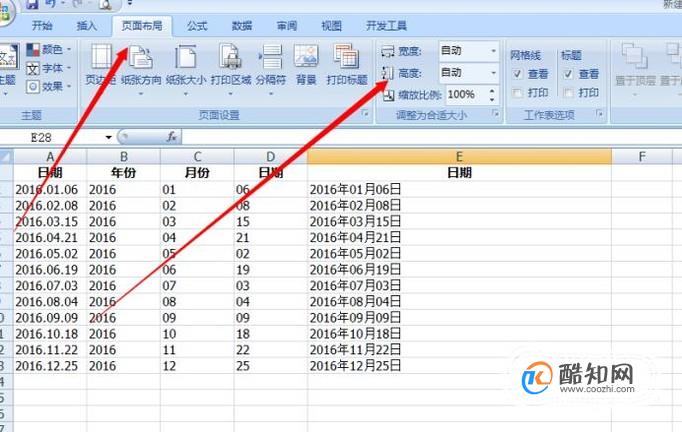Toggle Gridlines Print (打印) checkbox
This screenshot has height=432, width=682.
pos(517,92)
